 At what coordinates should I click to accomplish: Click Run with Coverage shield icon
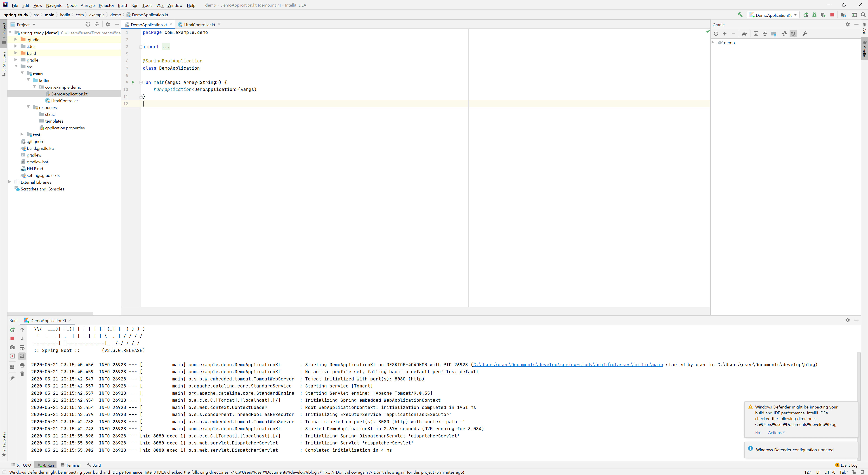(x=823, y=15)
